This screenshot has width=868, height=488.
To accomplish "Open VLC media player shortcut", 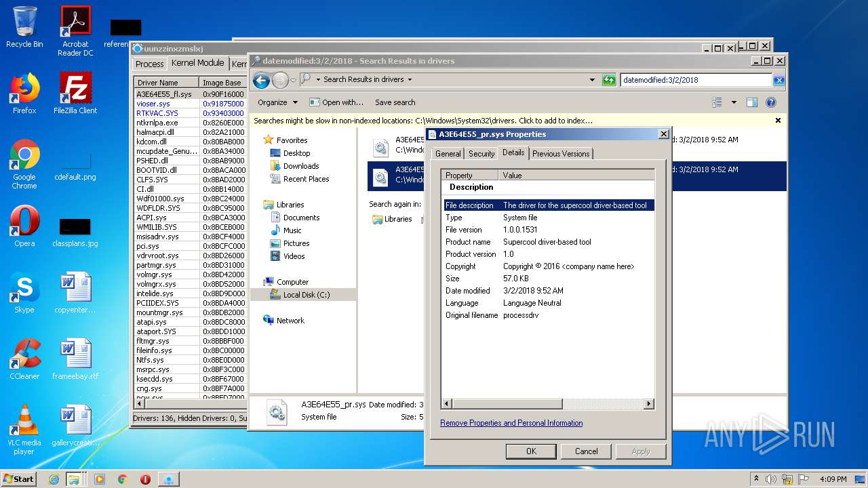I will coord(24,430).
